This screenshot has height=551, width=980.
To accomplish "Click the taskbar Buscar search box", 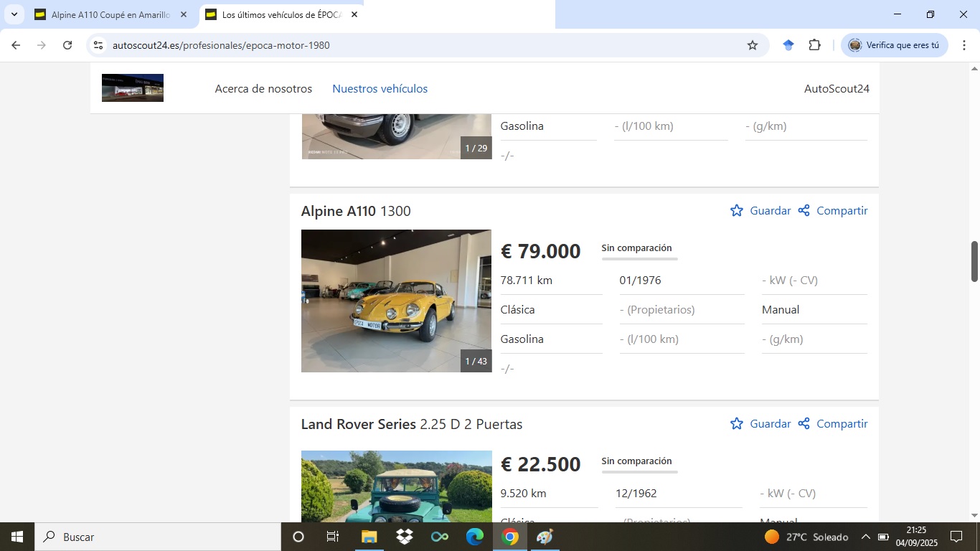I will point(158,537).
